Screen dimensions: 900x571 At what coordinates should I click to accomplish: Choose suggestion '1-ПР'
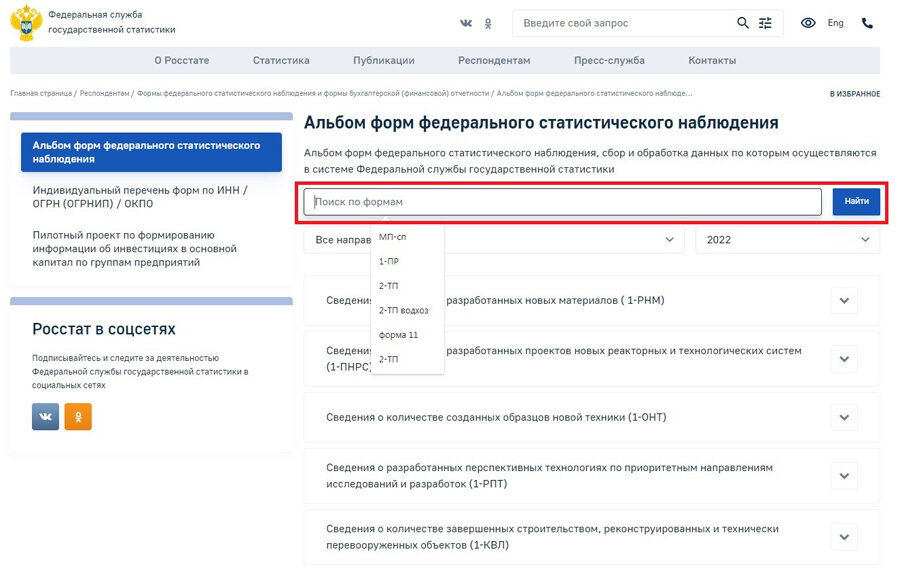point(389,261)
